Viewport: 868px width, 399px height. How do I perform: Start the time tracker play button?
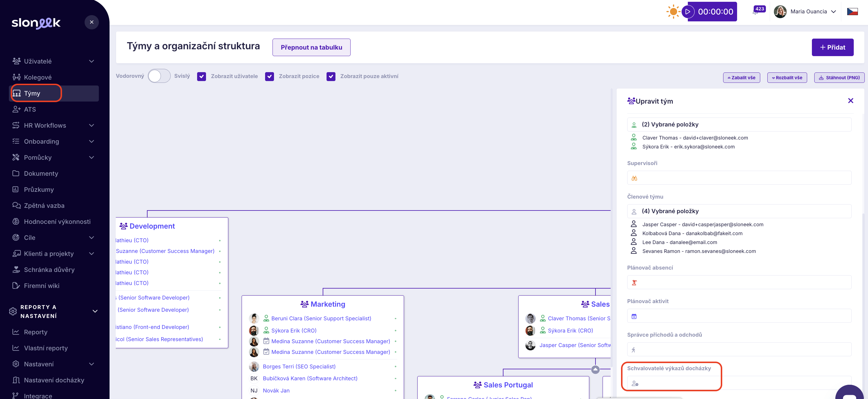pos(688,12)
